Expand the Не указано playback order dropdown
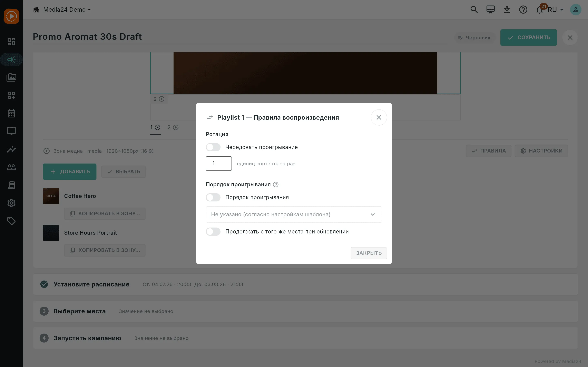This screenshot has width=588, height=367. click(294, 214)
